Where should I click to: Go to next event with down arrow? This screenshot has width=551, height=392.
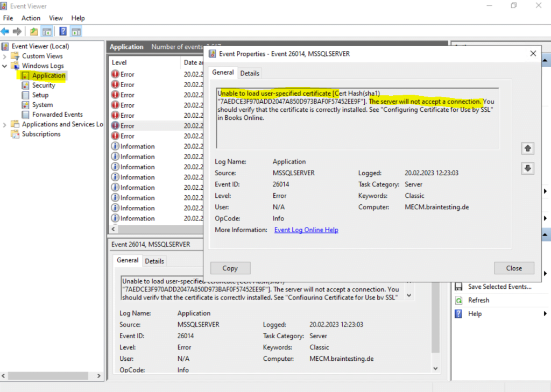527,168
